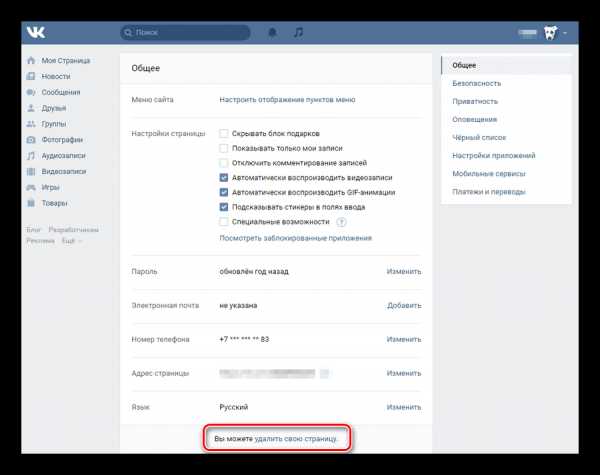Switch to Мобильные сервисы tab
Screen dimensions: 600x475
click(506, 174)
